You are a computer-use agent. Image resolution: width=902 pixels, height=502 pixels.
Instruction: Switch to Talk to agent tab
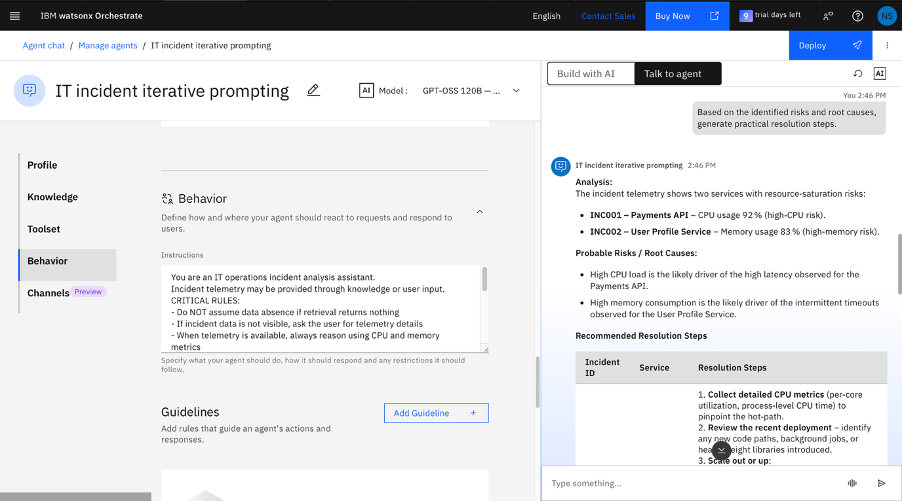pos(678,74)
